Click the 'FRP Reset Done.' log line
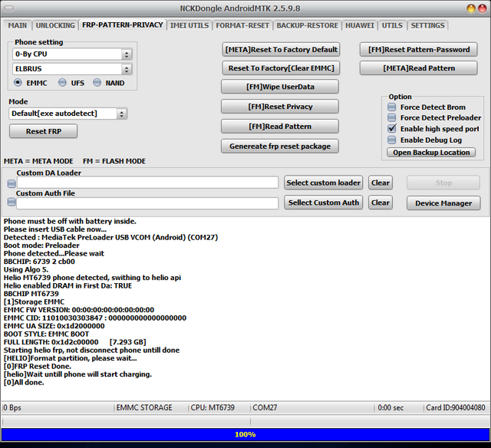 pyautogui.click(x=38, y=366)
